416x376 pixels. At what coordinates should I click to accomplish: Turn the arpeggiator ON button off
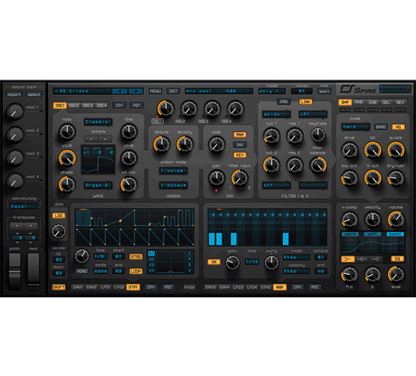pyautogui.click(x=214, y=262)
